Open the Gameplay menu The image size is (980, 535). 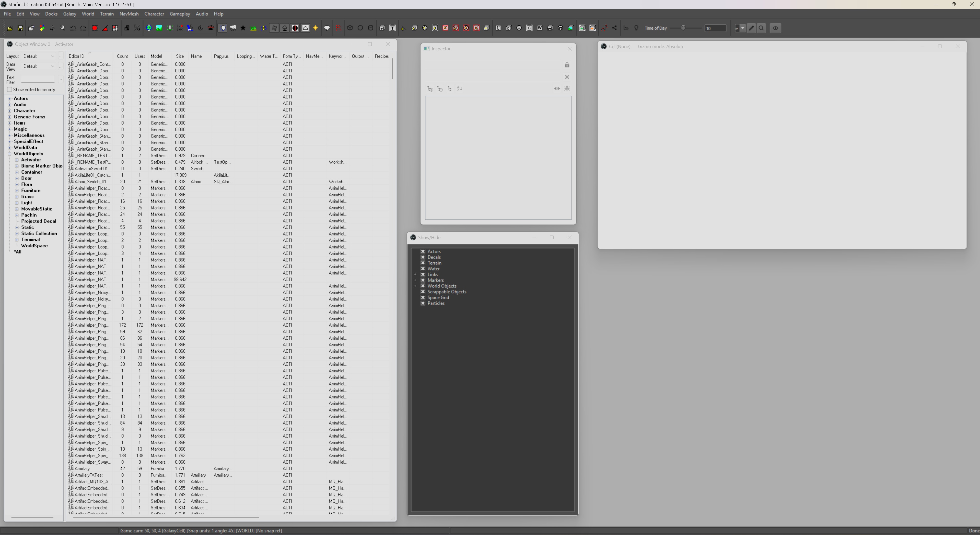[x=180, y=14]
